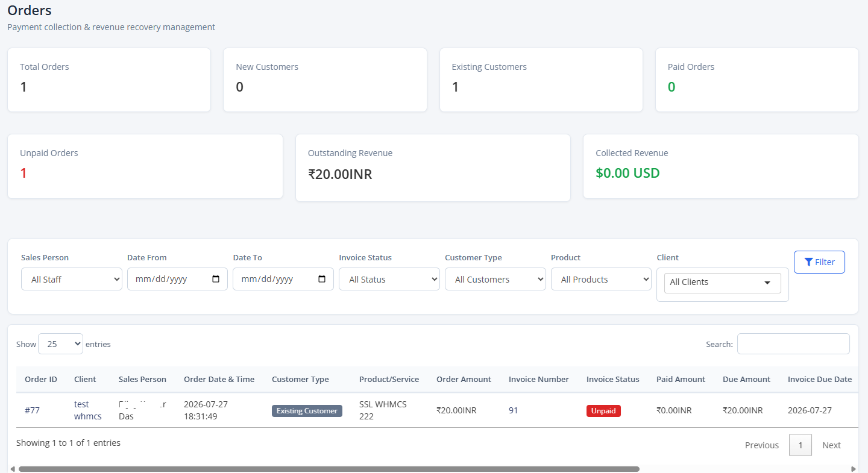Open the Date From calendar picker icon
The width and height of the screenshot is (868, 473).
pyautogui.click(x=216, y=279)
